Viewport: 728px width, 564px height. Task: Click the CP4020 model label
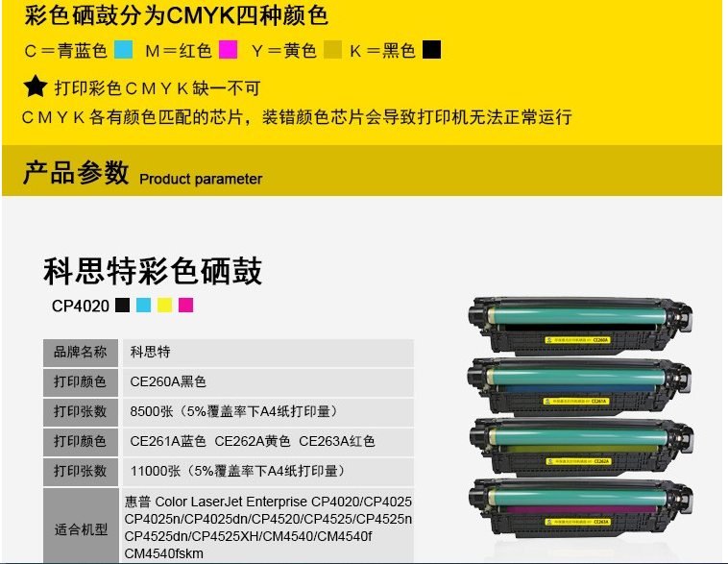click(81, 307)
